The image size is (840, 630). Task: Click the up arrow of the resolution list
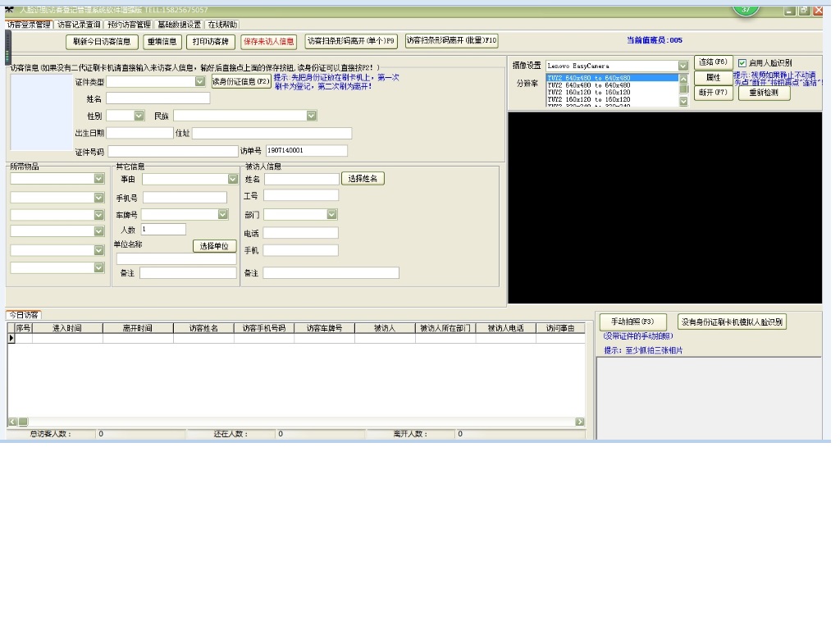[683, 78]
